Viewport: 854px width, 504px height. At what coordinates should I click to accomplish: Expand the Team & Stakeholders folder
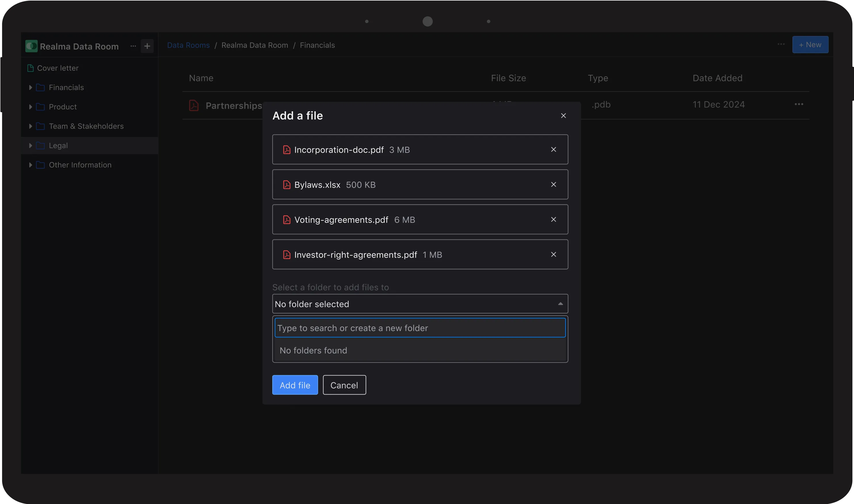click(x=30, y=126)
